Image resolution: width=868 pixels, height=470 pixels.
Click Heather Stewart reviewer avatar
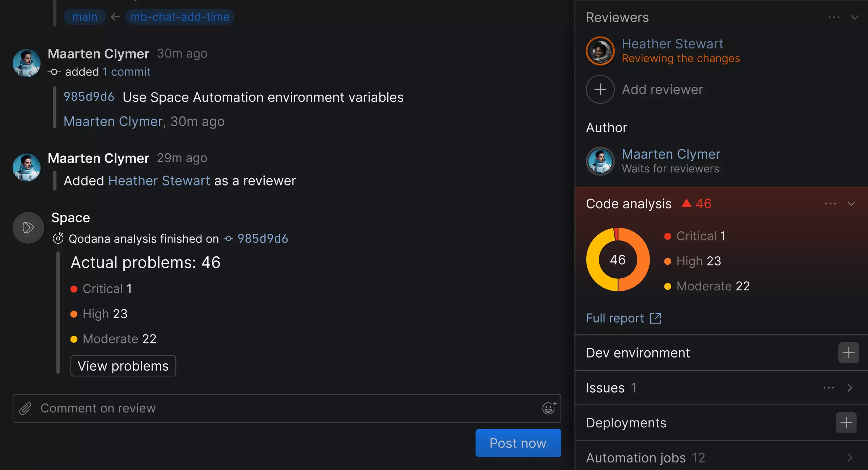tap(601, 51)
